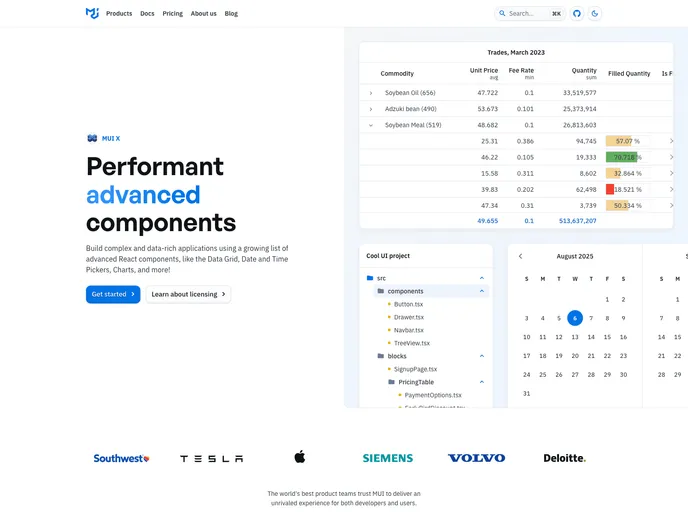Click the arrow icon in the 25.31 row
The height and width of the screenshot is (512, 688).
click(x=671, y=141)
